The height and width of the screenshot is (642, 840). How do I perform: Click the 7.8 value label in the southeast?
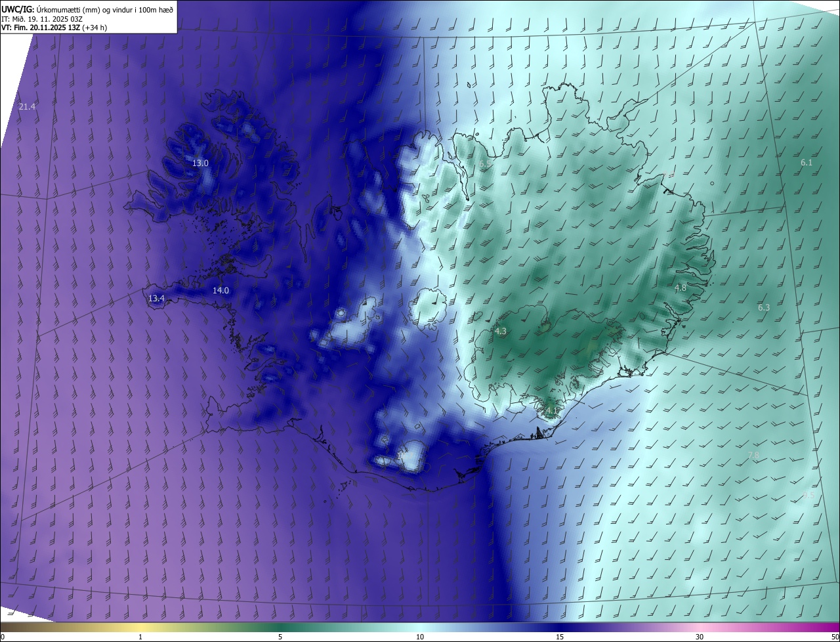click(x=754, y=455)
